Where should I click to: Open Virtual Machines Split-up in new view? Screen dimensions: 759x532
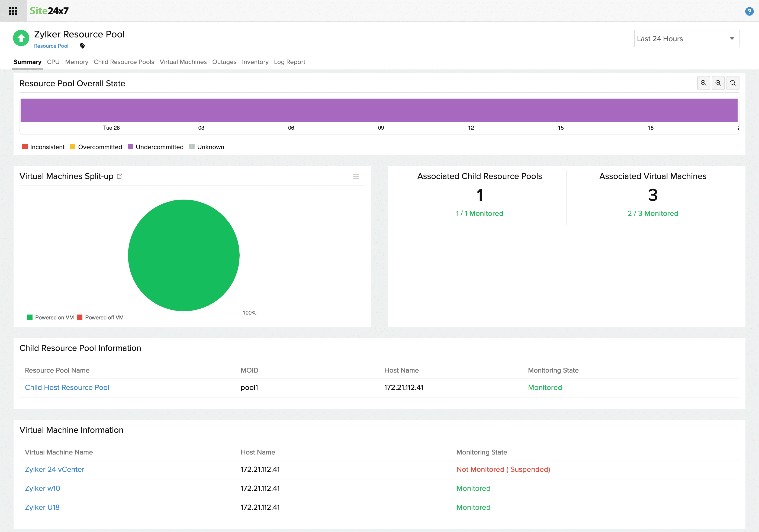[120, 176]
